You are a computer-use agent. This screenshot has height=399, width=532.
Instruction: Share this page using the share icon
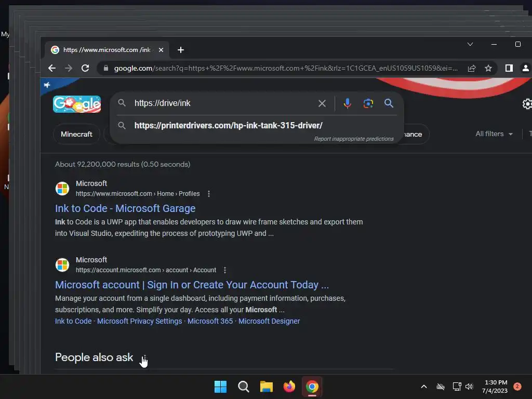(x=472, y=68)
